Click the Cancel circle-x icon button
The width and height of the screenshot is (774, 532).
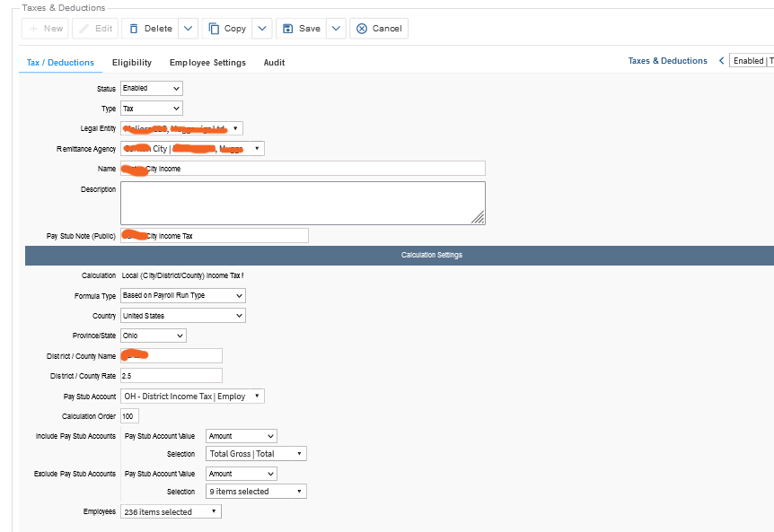[379, 29]
